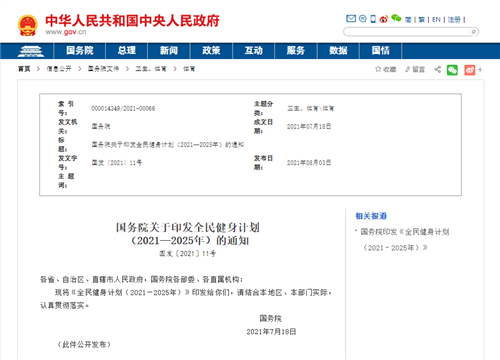Viewport: 500px width, 360px height.
Task: Open related report 国务院印发《全民健身计划》 link
Action: pos(405,240)
